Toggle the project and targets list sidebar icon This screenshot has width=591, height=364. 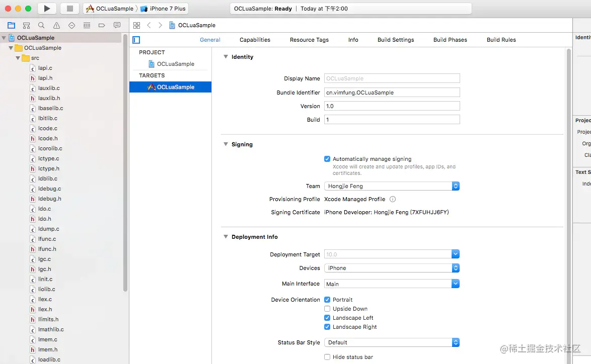coord(136,40)
